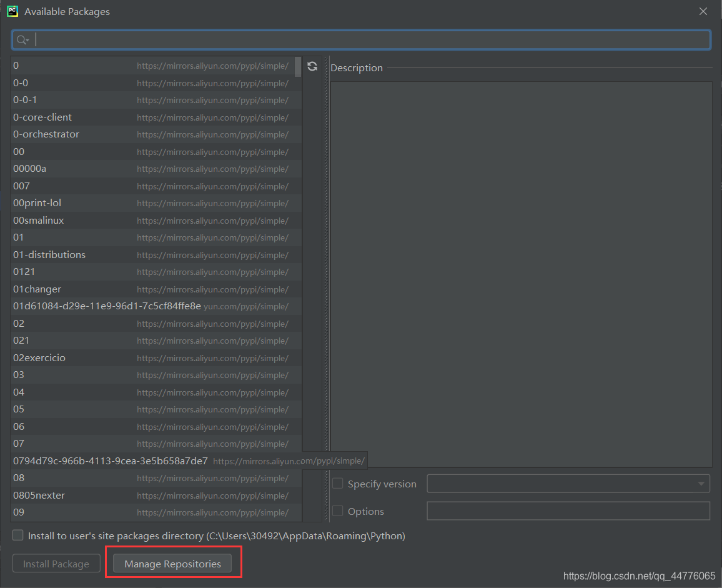The height and width of the screenshot is (588, 722).
Task: Select the 01-distributions package
Action: click(x=49, y=254)
